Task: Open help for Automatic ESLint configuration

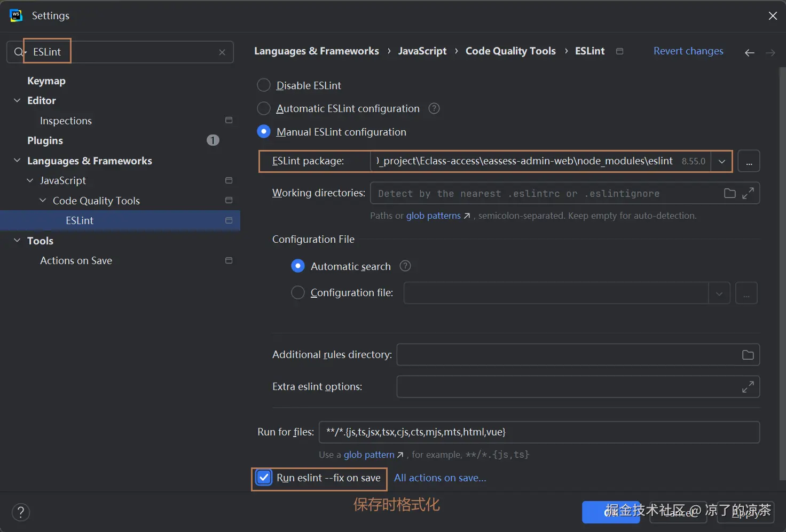Action: (x=434, y=108)
